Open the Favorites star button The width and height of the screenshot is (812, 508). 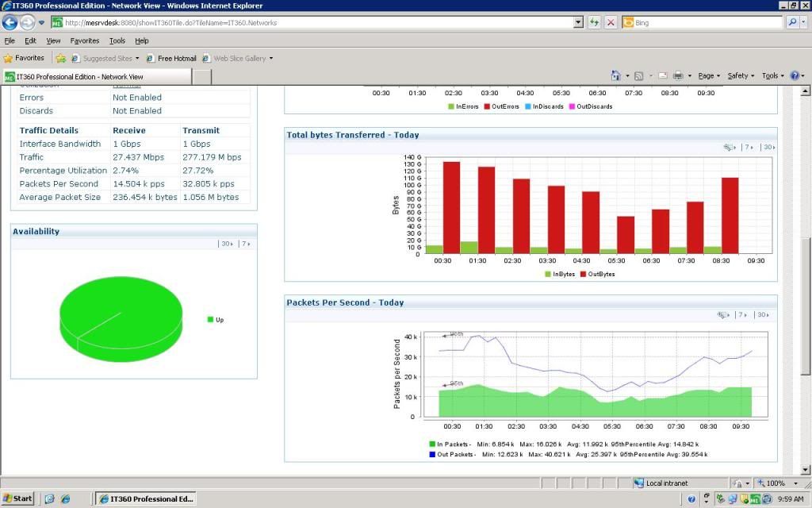coord(24,58)
